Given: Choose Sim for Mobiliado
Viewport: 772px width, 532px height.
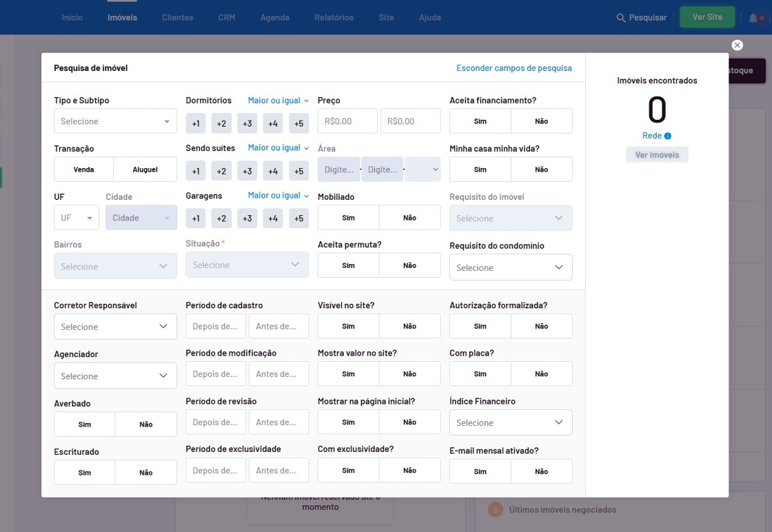Looking at the screenshot, I should [348, 218].
